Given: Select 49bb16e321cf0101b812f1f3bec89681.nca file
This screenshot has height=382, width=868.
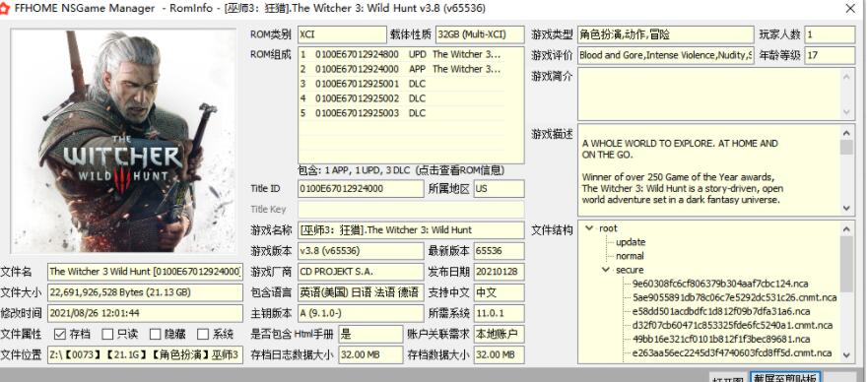Looking at the screenshot, I should [x=721, y=339].
